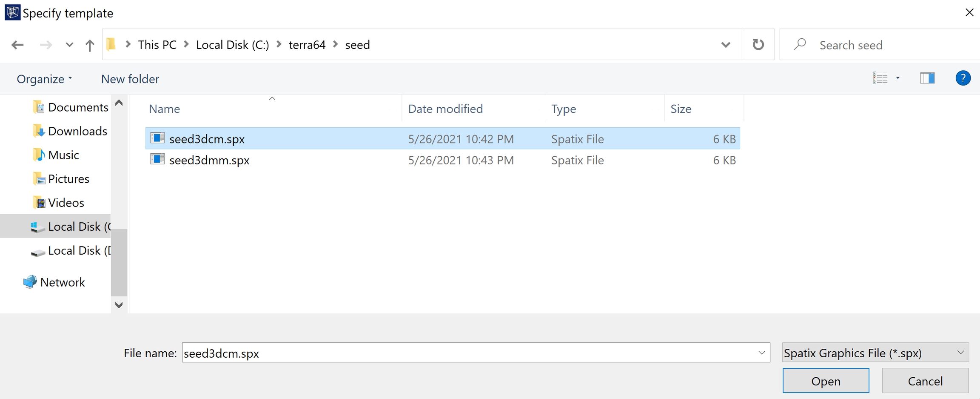Viewport: 980px width, 399px height.
Task: Click the view layout list icon
Action: click(x=880, y=78)
